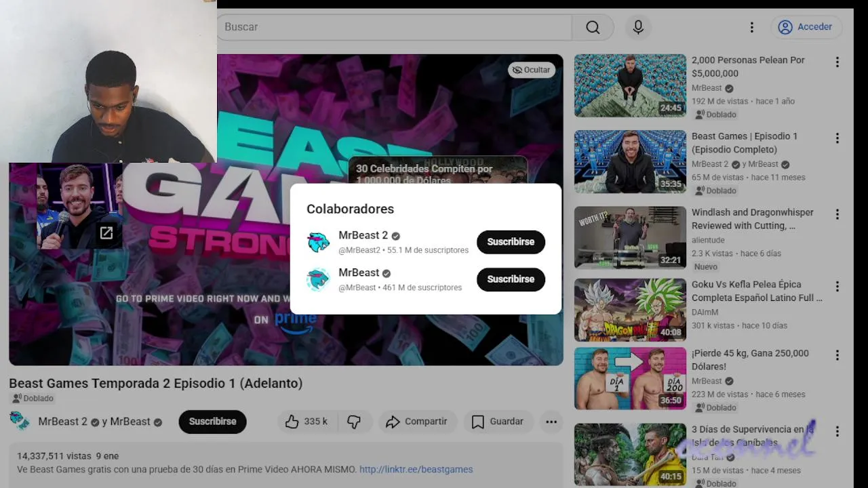Click the Colaboradores heading

click(350, 209)
